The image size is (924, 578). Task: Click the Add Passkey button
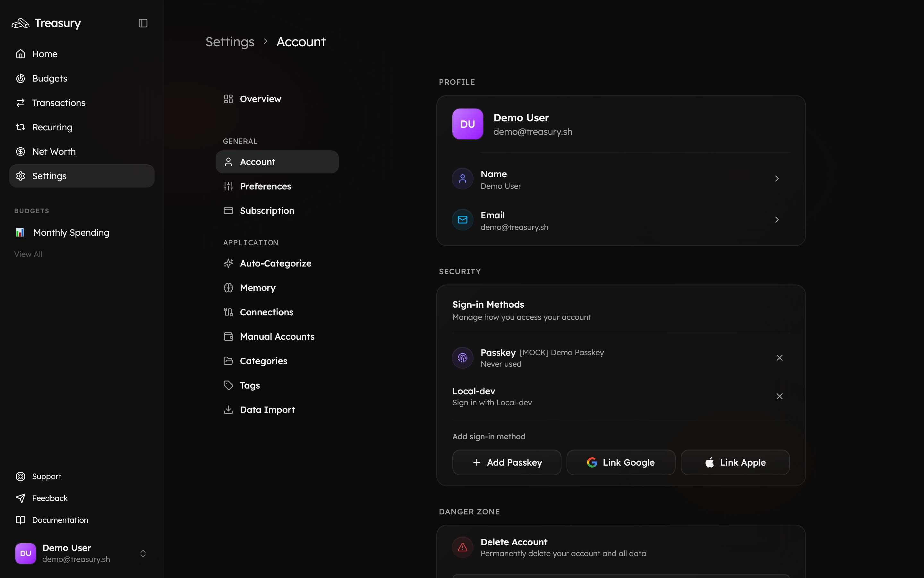507,462
